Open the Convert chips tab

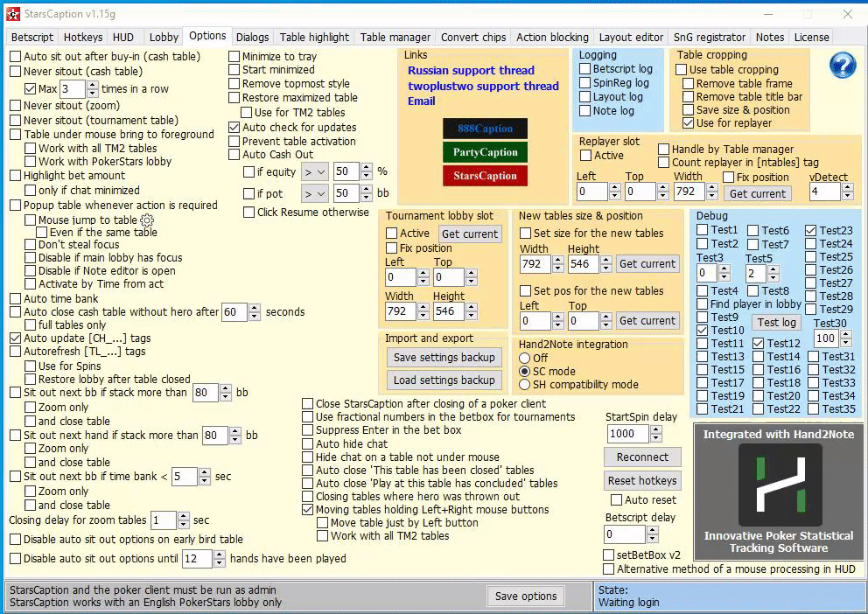(473, 37)
